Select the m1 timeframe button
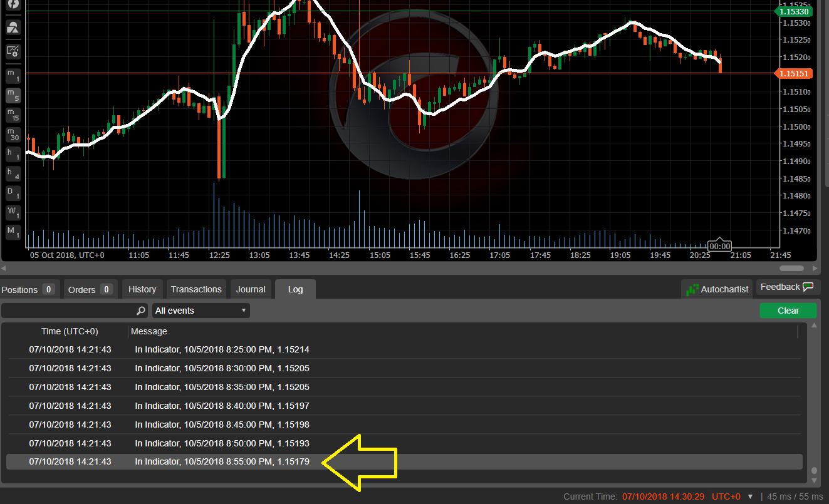The image size is (829, 504). (13, 76)
